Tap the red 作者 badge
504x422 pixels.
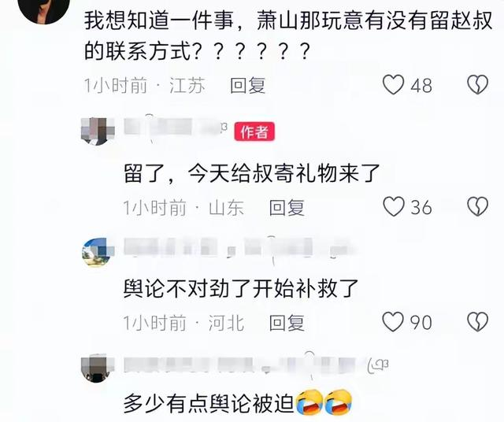click(254, 131)
